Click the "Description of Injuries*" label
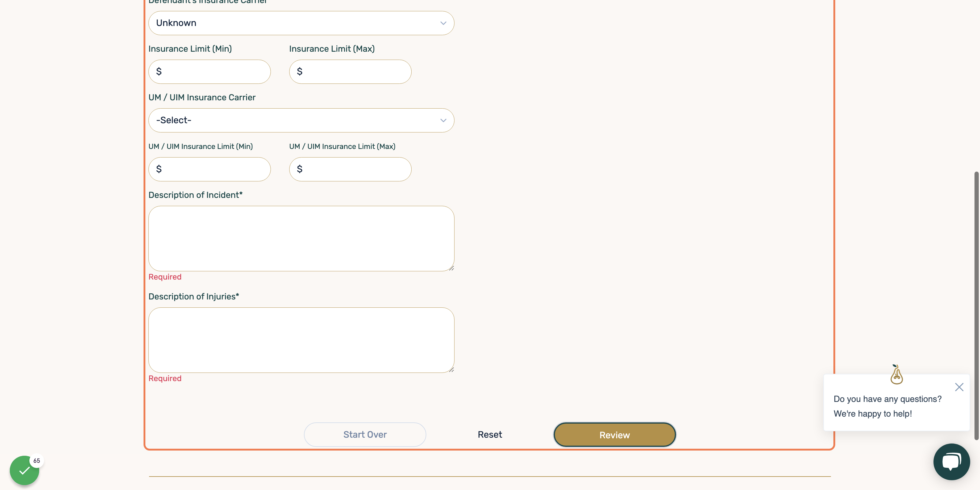This screenshot has width=980, height=490. [x=194, y=296]
